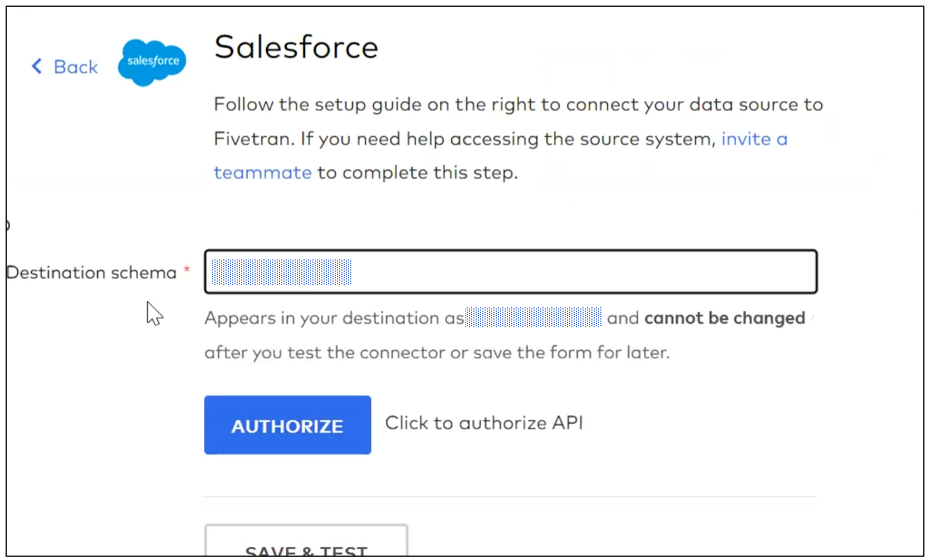Click the Salesforce cloud logo
Image resolution: width=930 pixels, height=560 pixels.
point(152,62)
